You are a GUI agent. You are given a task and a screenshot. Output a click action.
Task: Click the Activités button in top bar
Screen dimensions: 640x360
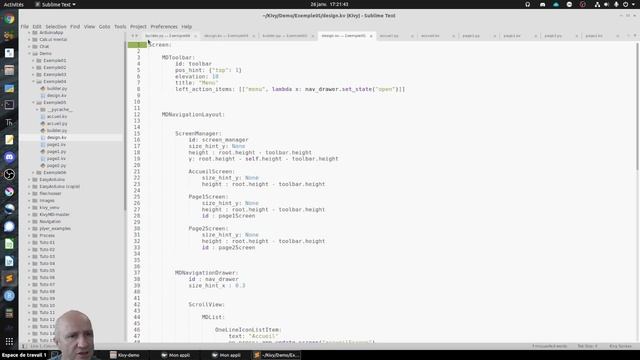tap(13, 4)
